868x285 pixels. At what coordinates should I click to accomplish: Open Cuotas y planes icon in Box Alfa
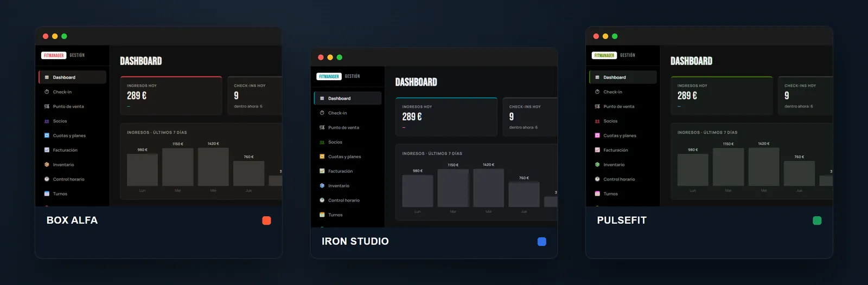pyautogui.click(x=47, y=135)
